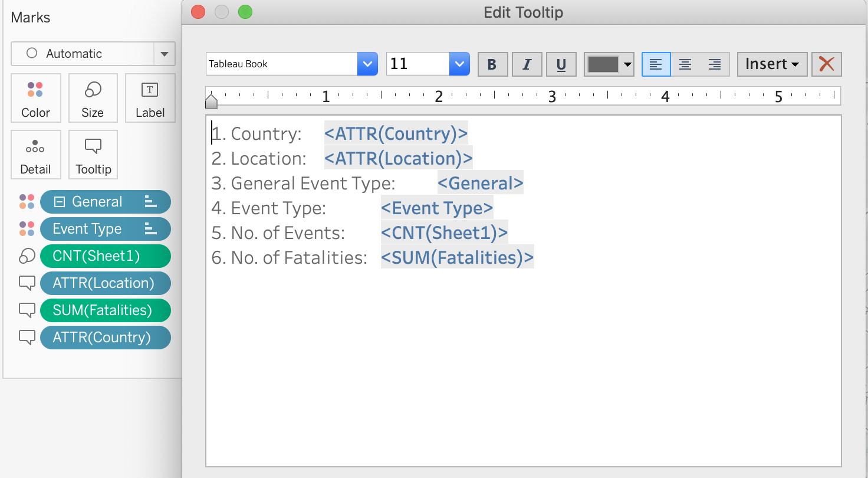Open the Tooltip marks card
Screen dimensions: 868x478
point(93,155)
